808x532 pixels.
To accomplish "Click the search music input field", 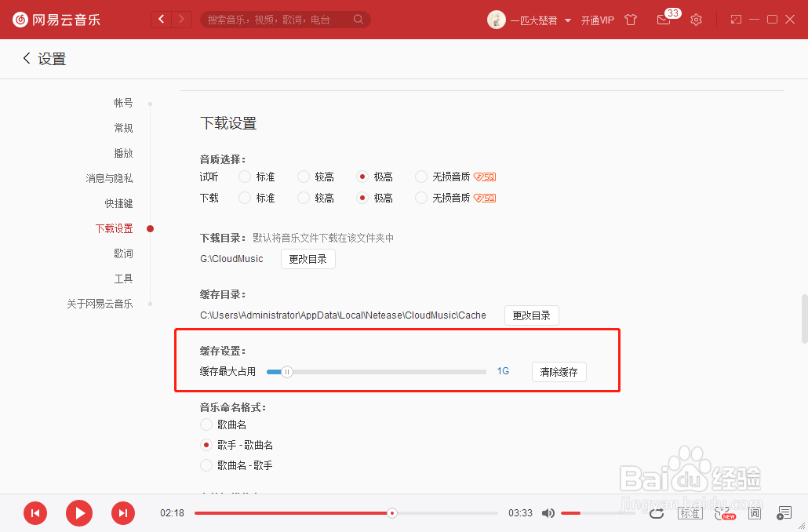I will point(282,19).
